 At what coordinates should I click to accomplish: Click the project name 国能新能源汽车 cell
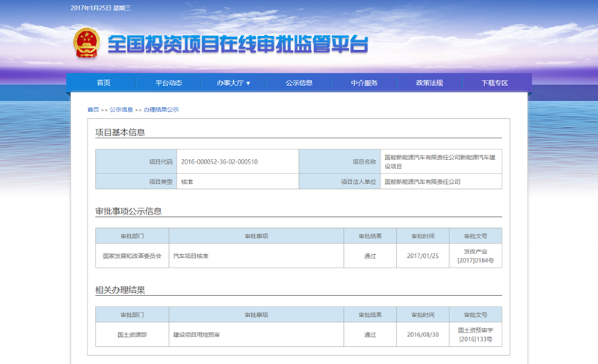[x=439, y=161]
